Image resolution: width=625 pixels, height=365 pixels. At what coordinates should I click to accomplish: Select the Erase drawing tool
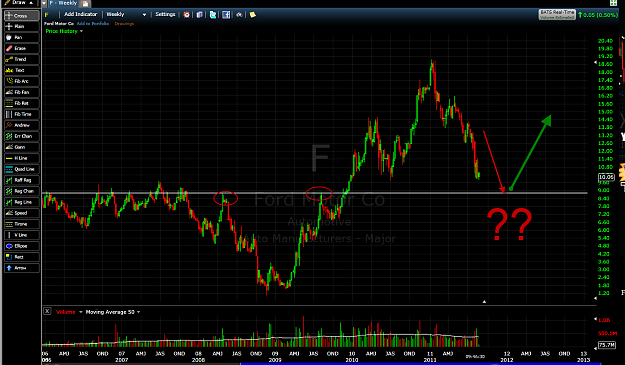pyautogui.click(x=22, y=48)
